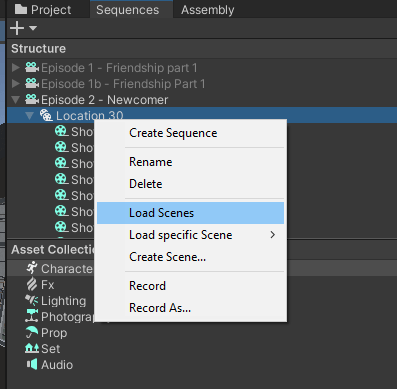Click Load Scenes menu entry
397x389 pixels.
190,213
